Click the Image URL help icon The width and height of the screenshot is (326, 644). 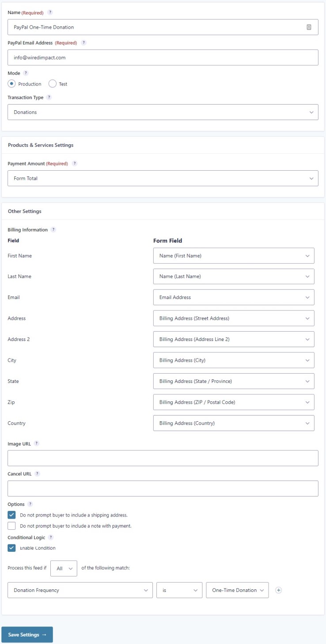click(x=37, y=444)
